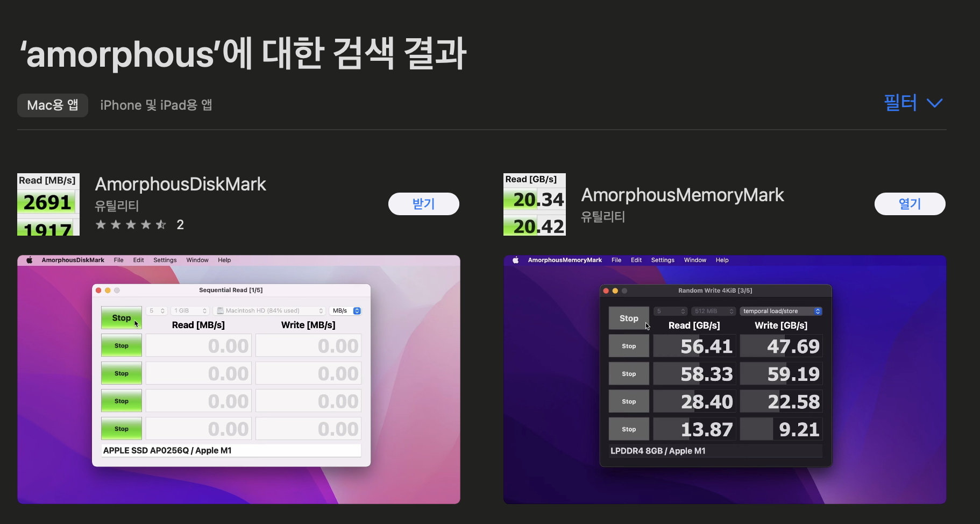
Task: Click the 열기 button for AmorphousMemoryMark
Action: (910, 204)
